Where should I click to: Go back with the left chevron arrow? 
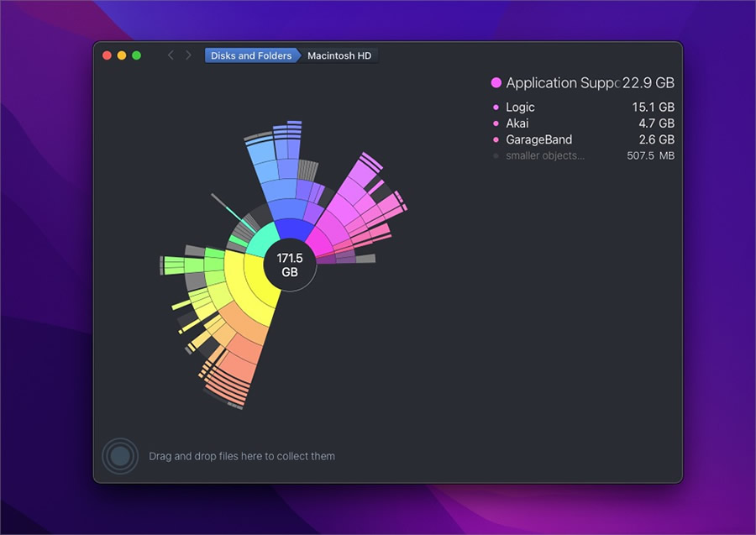171,55
